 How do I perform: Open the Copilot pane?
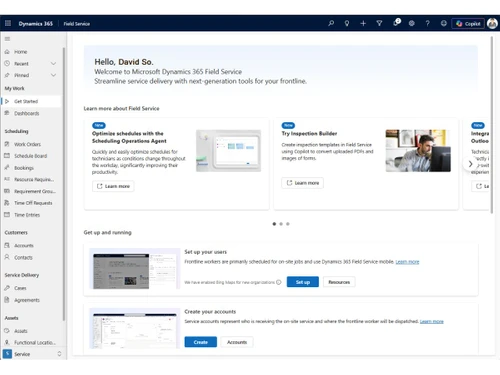[x=468, y=24]
